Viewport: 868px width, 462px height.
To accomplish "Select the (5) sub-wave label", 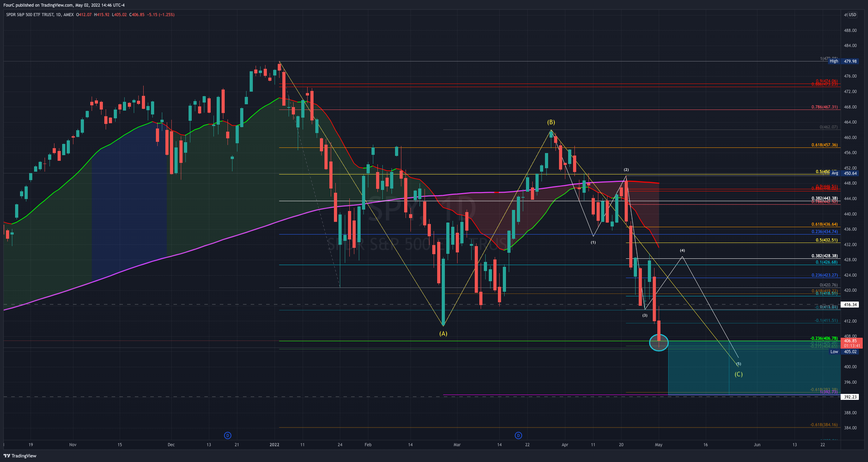I will 739,364.
